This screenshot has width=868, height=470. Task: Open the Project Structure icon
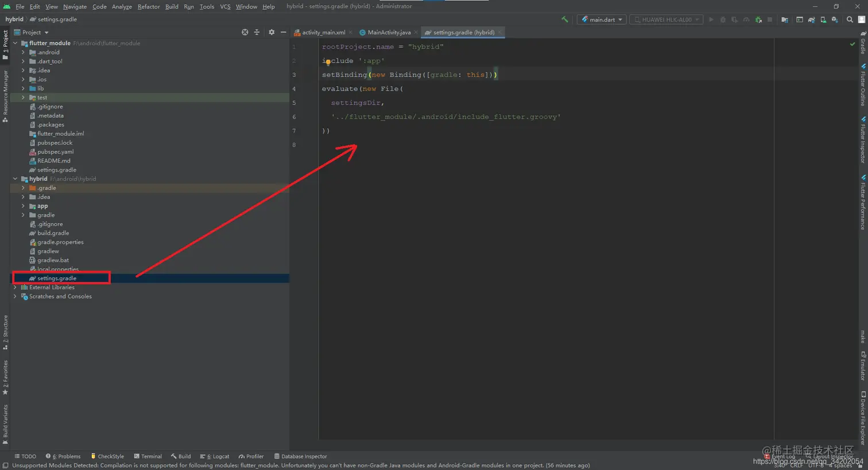coord(785,20)
